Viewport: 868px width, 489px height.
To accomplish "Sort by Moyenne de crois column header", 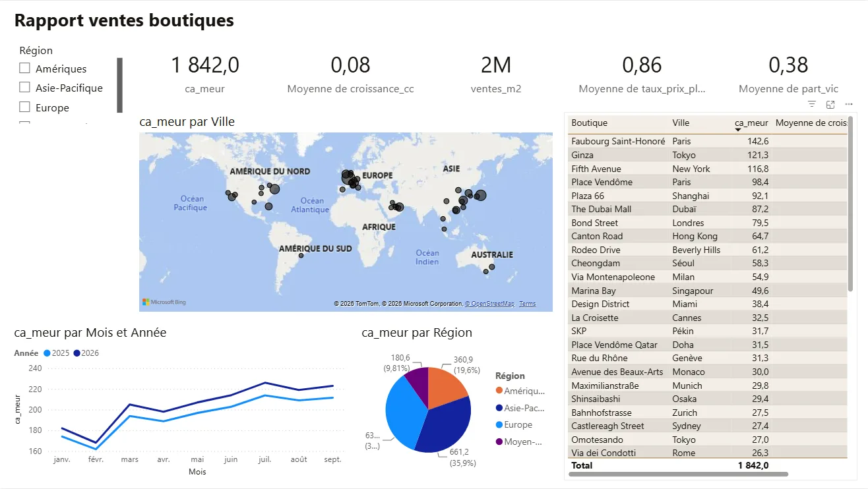I will [811, 123].
